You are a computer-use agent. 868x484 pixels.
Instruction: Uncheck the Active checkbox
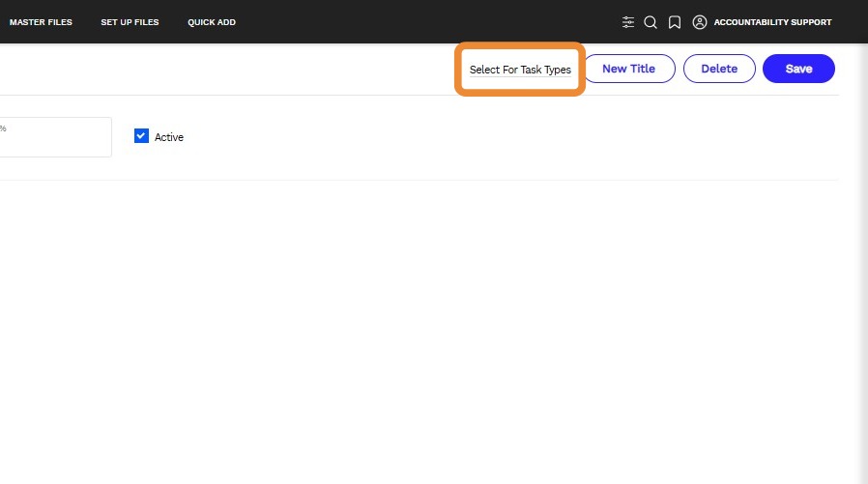click(141, 136)
